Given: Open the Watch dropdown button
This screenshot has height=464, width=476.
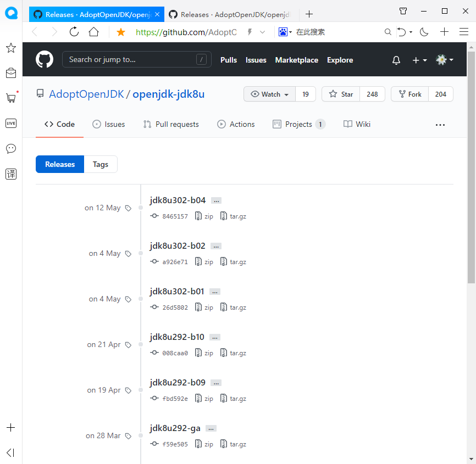Looking at the screenshot, I should pyautogui.click(x=269, y=94).
